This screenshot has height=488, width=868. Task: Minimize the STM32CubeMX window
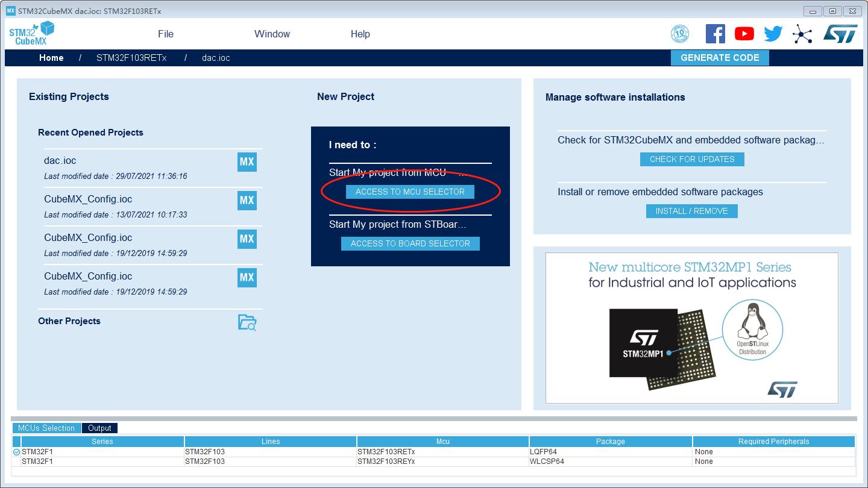(x=813, y=11)
